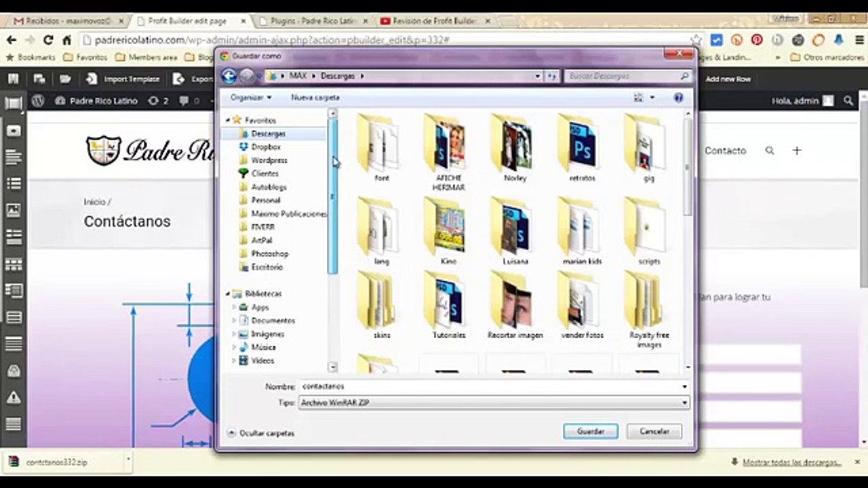Select the skins folder
868x488 pixels.
(x=382, y=306)
